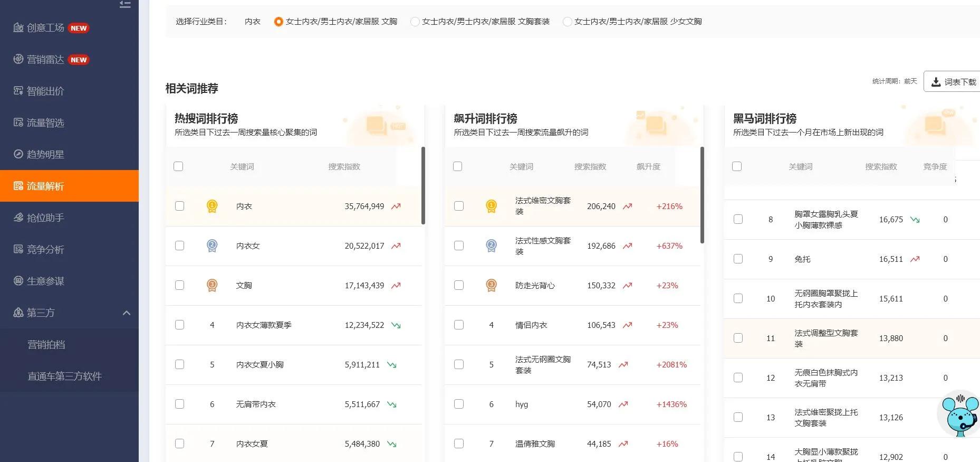Sort by 竞争度 column header
The width and height of the screenshot is (980, 462).
(935, 167)
